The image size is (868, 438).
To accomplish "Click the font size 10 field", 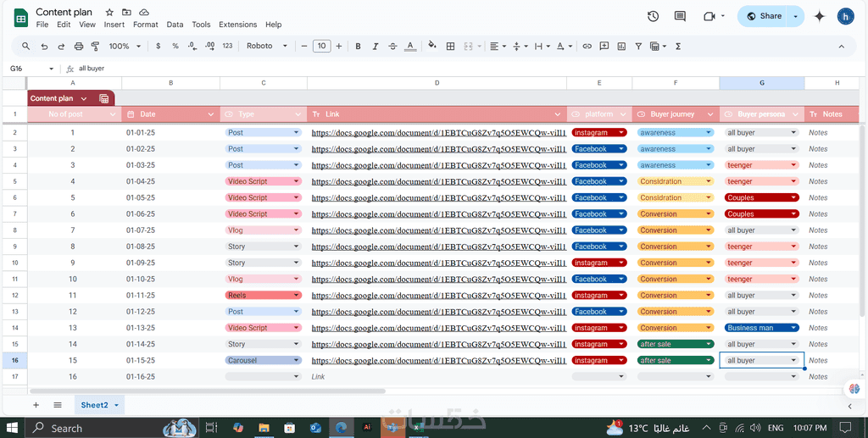I will point(321,47).
